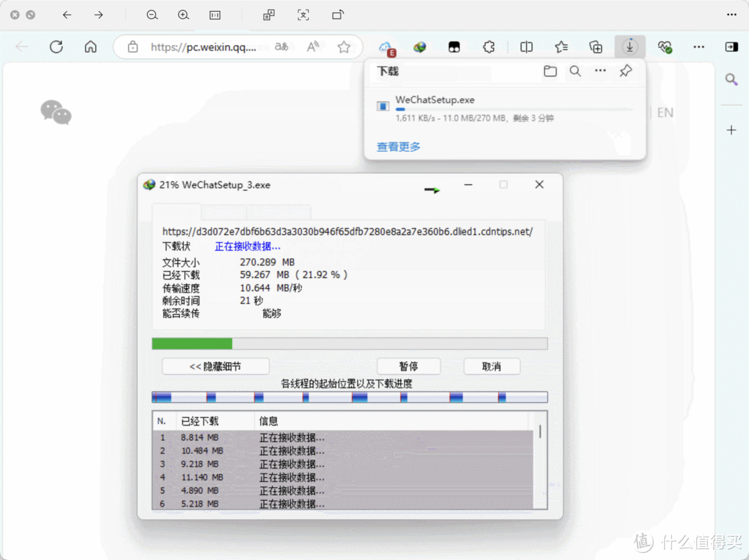Select thread row 5 with 4.890 MB
This screenshot has height=560, width=749.
coord(343,490)
